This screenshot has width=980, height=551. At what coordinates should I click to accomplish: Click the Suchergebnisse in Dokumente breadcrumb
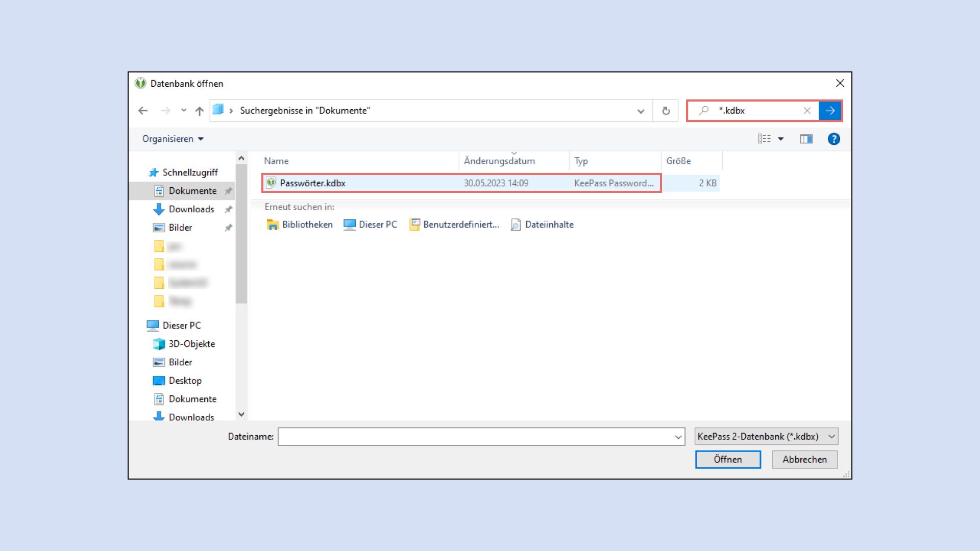pos(305,110)
